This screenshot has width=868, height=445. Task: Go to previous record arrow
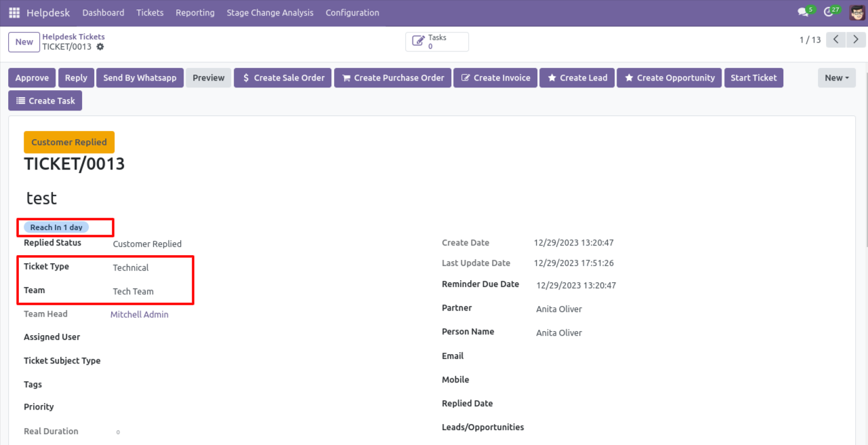click(x=836, y=40)
